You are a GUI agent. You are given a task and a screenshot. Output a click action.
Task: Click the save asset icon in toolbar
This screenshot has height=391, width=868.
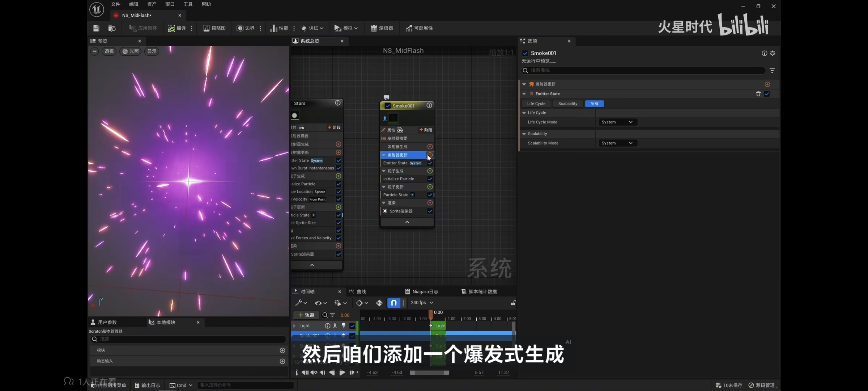click(x=96, y=28)
